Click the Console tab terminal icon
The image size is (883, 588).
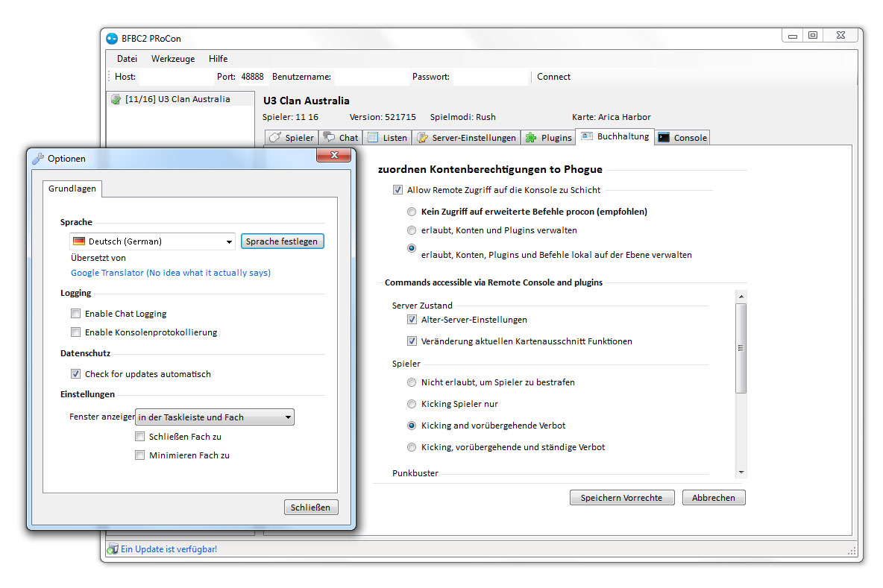pos(664,137)
